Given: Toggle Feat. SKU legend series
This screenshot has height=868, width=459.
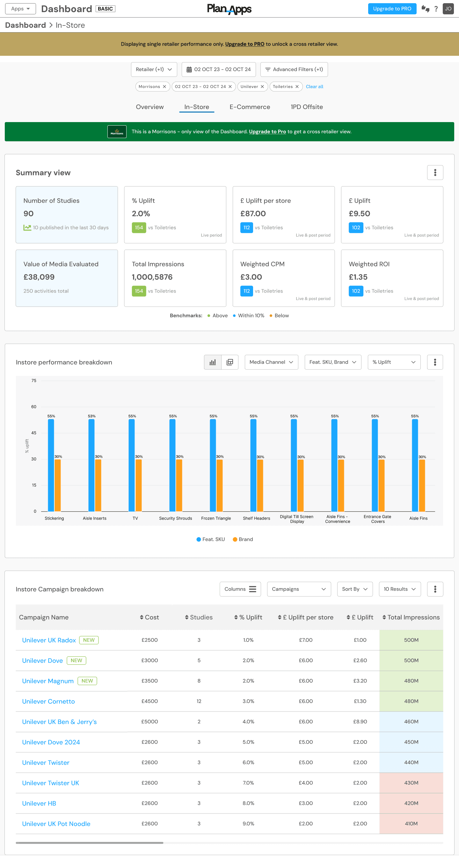Looking at the screenshot, I should coord(211,539).
